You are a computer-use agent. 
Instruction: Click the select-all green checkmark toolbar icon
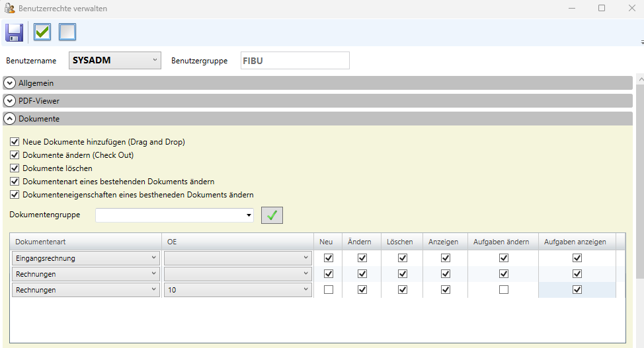click(42, 32)
